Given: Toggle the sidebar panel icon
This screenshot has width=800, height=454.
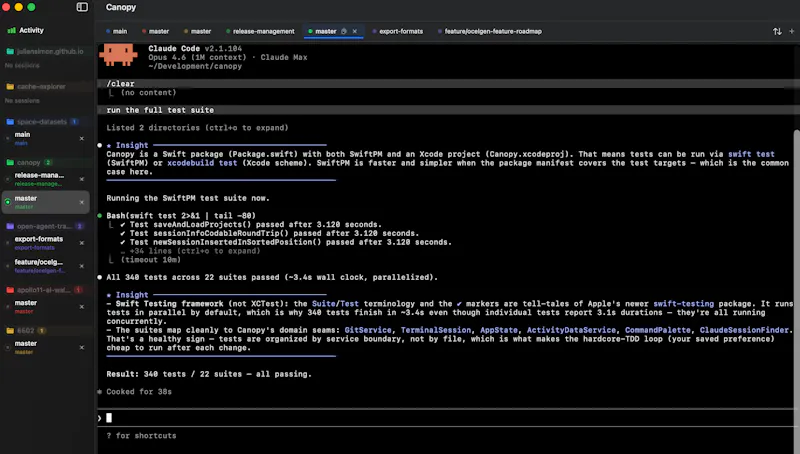Looking at the screenshot, I should [82, 7].
